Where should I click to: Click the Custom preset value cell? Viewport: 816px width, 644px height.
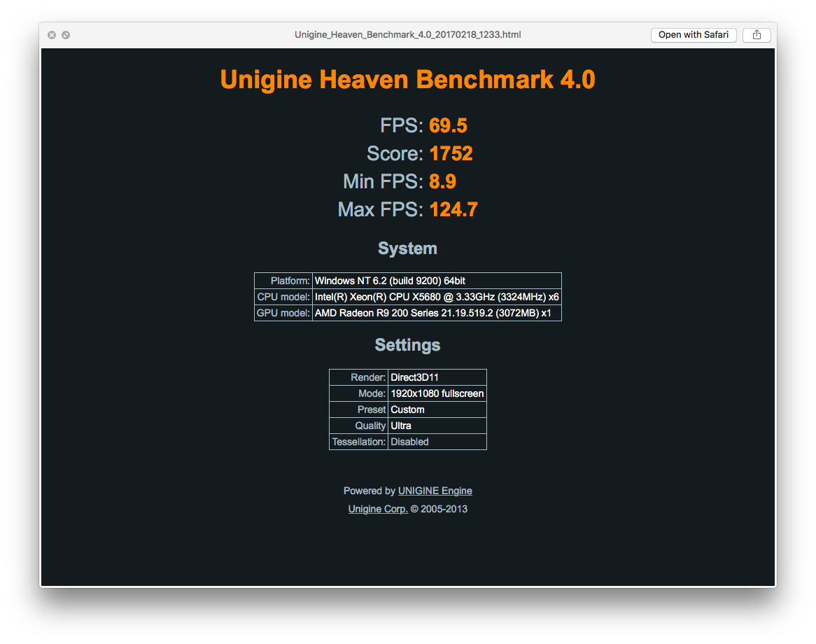click(437, 409)
